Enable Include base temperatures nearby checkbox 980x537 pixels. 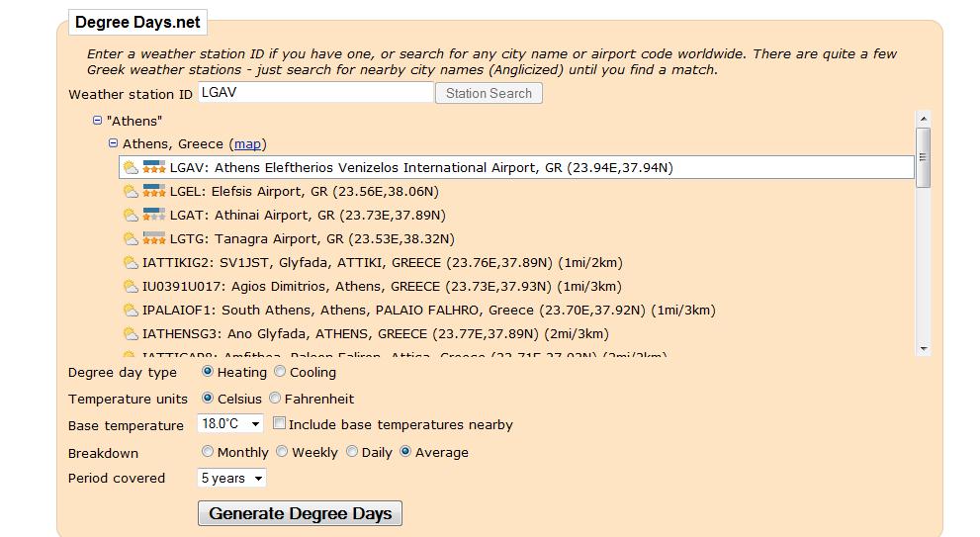pyautogui.click(x=280, y=423)
